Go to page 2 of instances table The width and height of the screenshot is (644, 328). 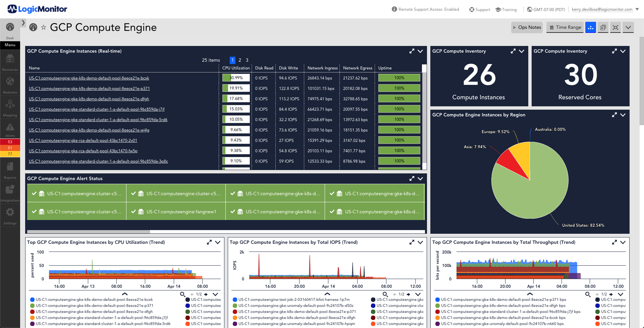(240, 60)
